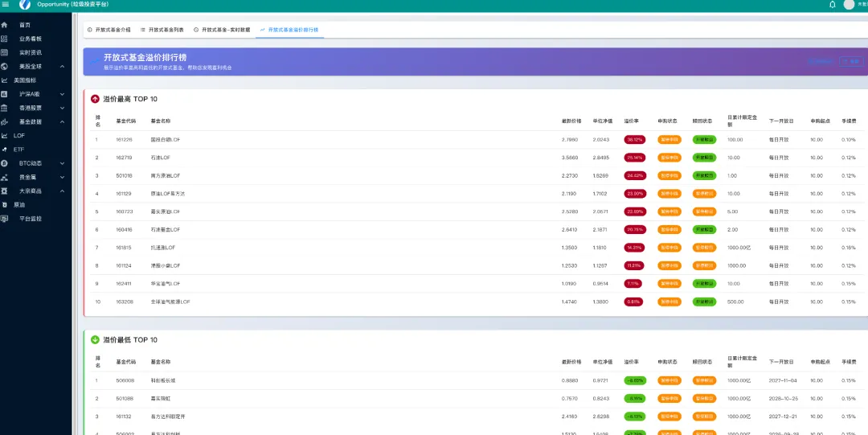The height and width of the screenshot is (435, 868).
Task: Switch to the 开放式基金-实时数据 tab
Action: point(222,30)
